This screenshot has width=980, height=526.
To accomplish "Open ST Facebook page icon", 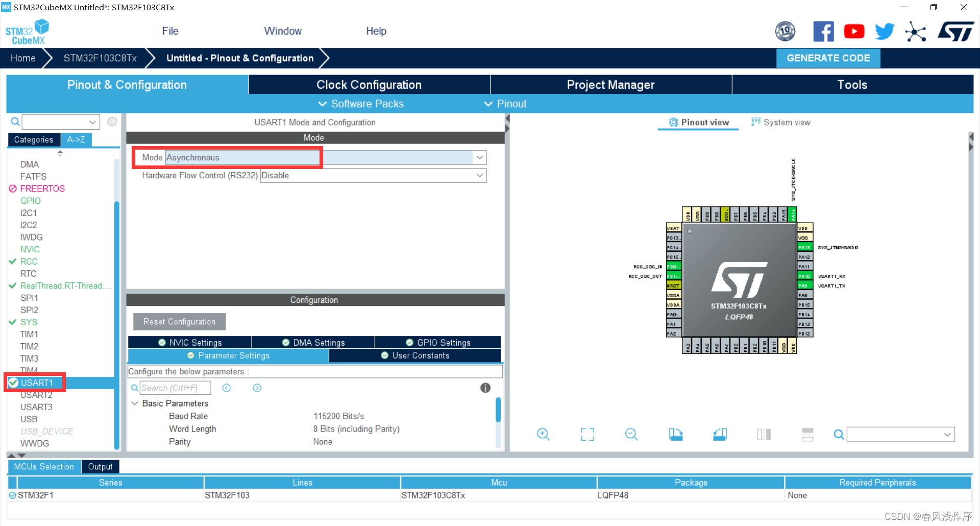I will pyautogui.click(x=823, y=32).
